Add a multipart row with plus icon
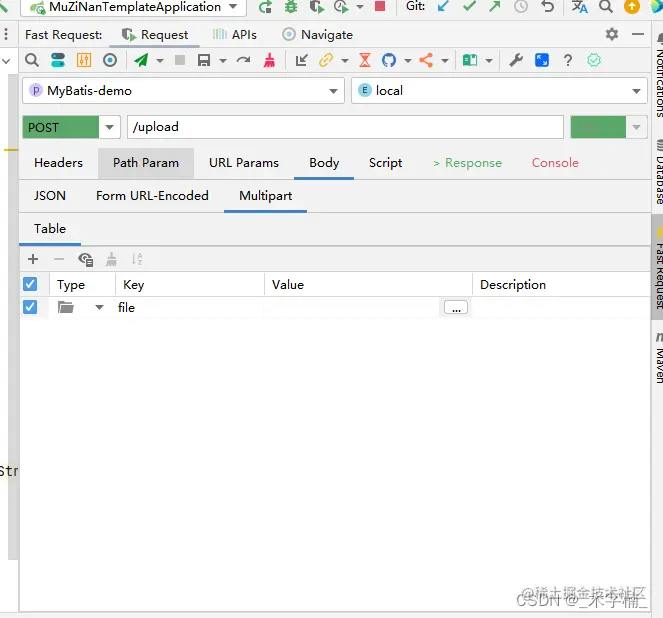The image size is (663, 618). pos(33,259)
